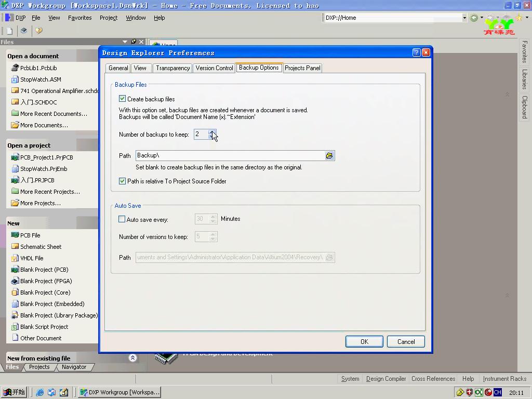Click the new document toolbar icon
Screen dimensions: 532x399
point(9,31)
